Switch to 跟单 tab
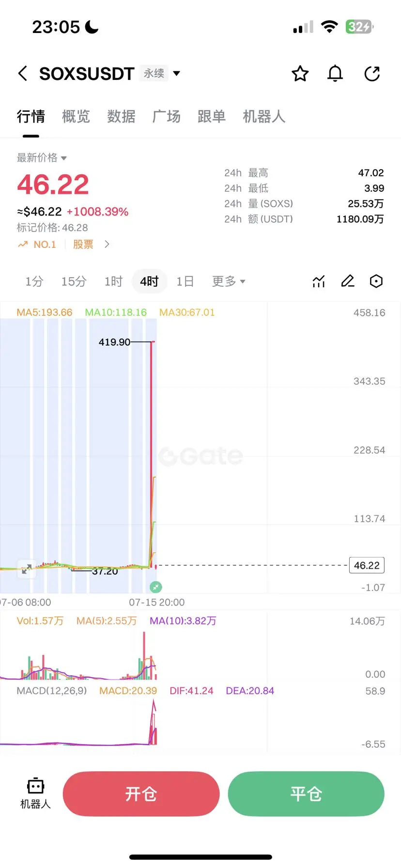The width and height of the screenshot is (401, 868). pos(212,117)
